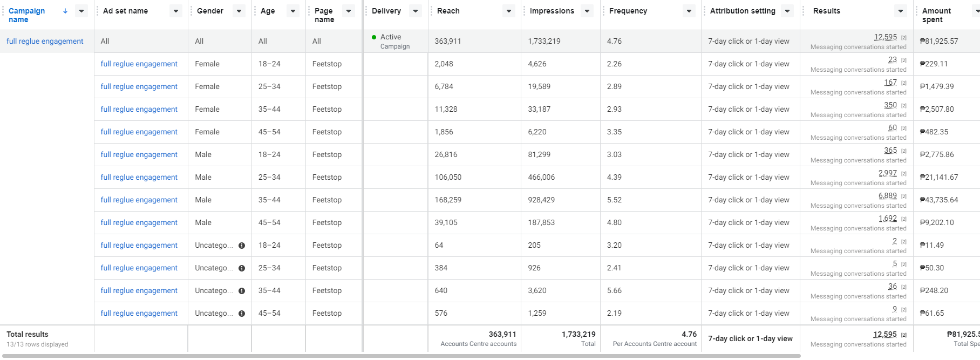Click green Active delivery status dot

pyautogui.click(x=374, y=37)
